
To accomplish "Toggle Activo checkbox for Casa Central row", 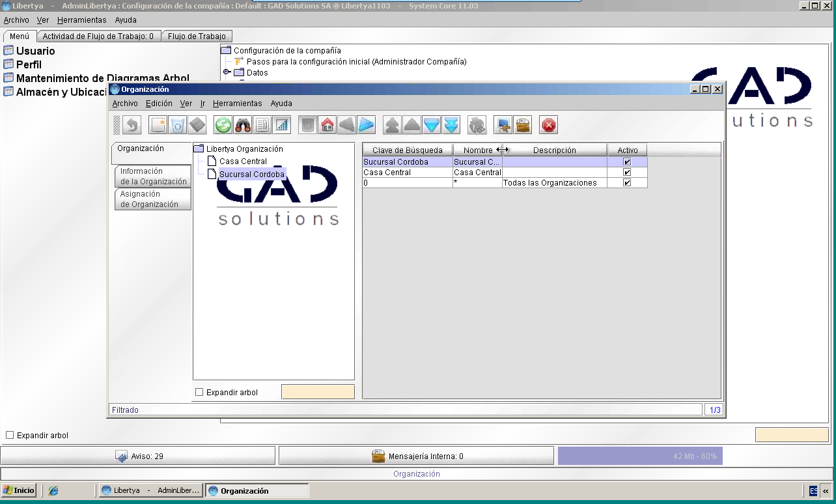I will [x=627, y=172].
